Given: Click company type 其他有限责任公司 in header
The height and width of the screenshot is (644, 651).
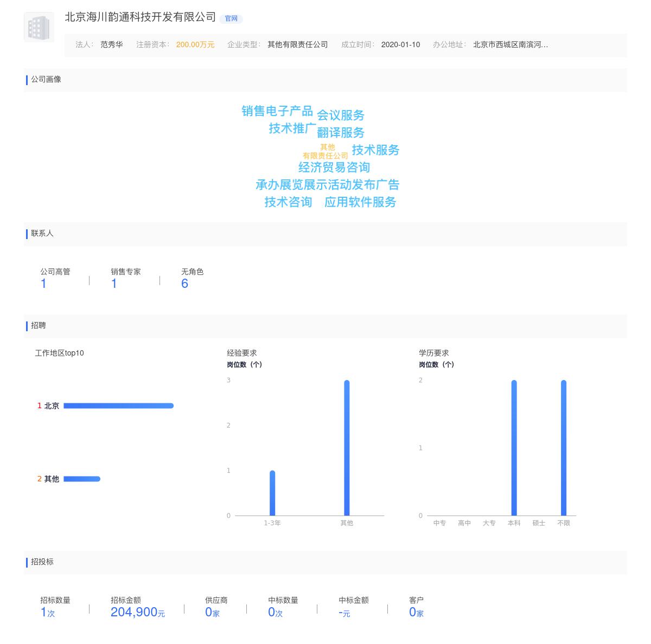Looking at the screenshot, I should (x=298, y=45).
